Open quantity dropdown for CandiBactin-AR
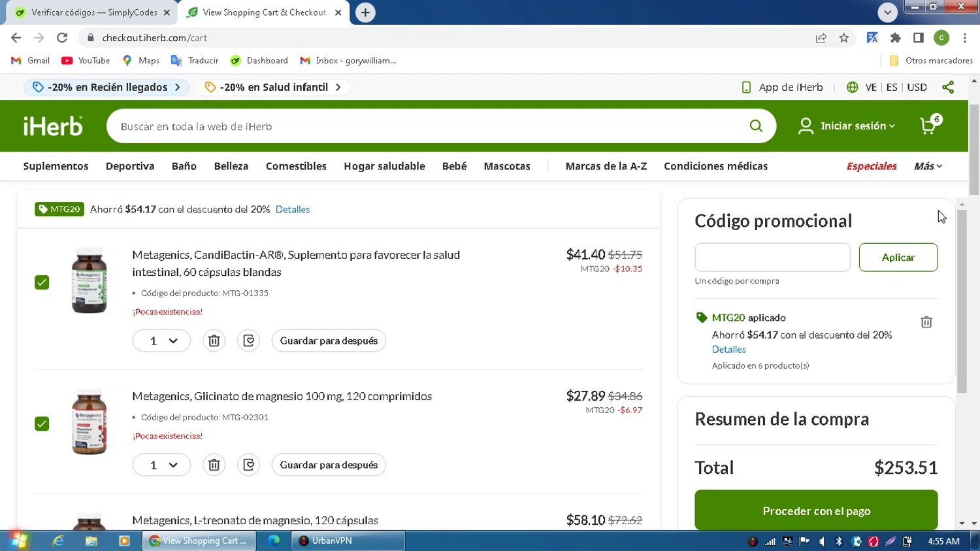The height and width of the screenshot is (551, 980). pyautogui.click(x=161, y=341)
